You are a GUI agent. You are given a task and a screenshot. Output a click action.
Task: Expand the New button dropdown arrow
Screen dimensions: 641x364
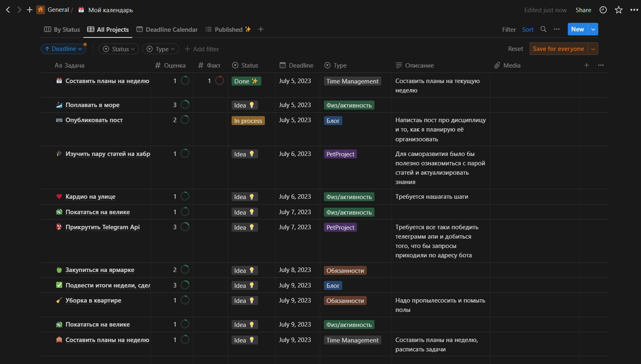coord(593,29)
